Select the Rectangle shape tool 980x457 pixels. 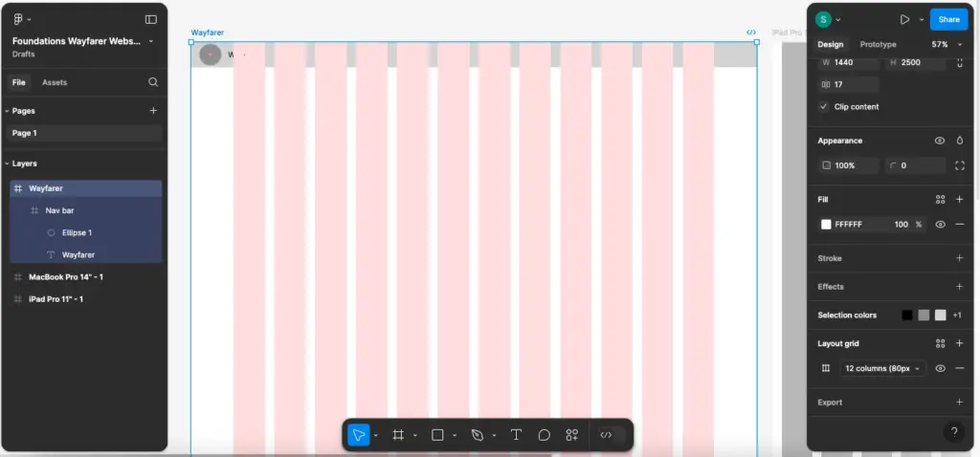click(x=437, y=435)
